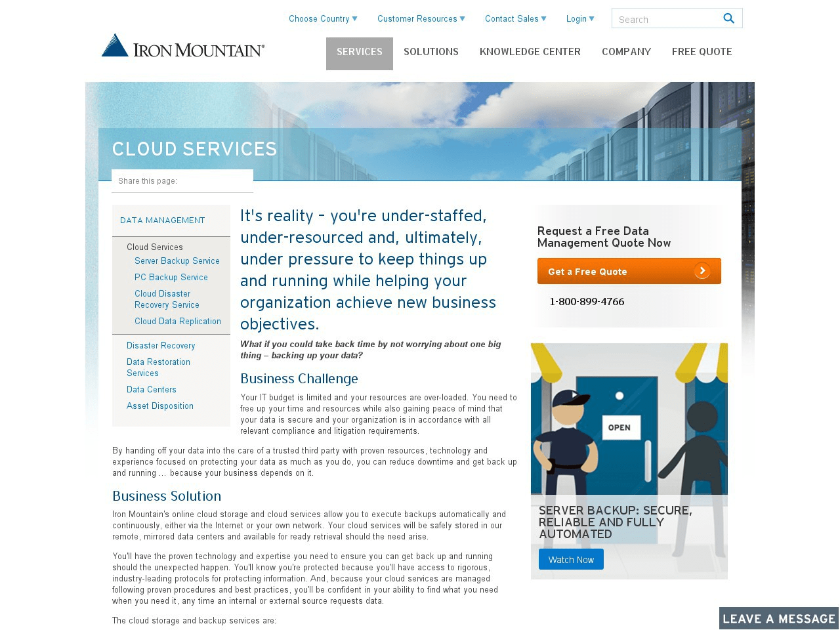The height and width of the screenshot is (630, 840).
Task: Expand the Contact Sales dropdown
Action: pos(515,18)
